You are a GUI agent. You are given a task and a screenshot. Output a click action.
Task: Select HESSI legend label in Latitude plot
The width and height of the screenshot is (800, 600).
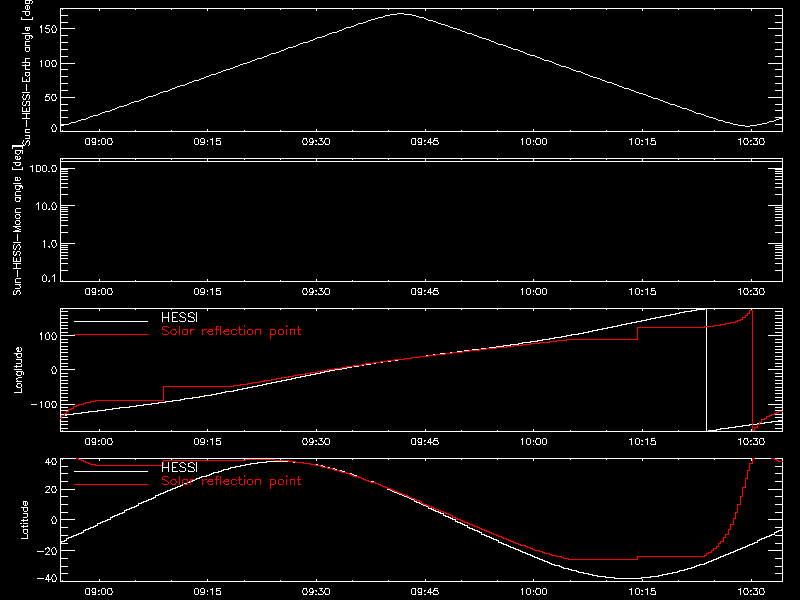pyautogui.click(x=179, y=467)
